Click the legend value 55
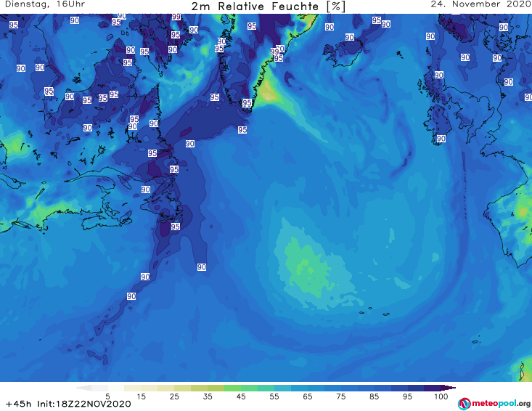The height and width of the screenshot is (411, 532). pos(274,396)
